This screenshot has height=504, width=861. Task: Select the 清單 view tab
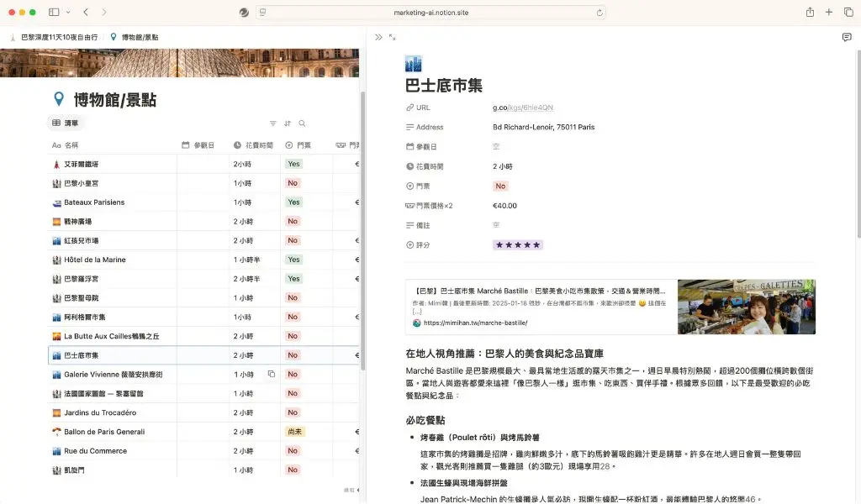pos(66,123)
